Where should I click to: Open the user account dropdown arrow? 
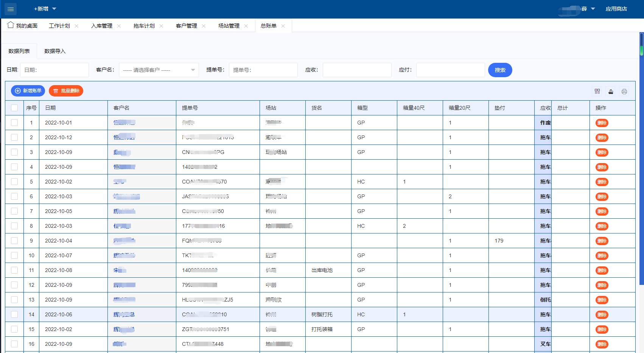pos(593,9)
